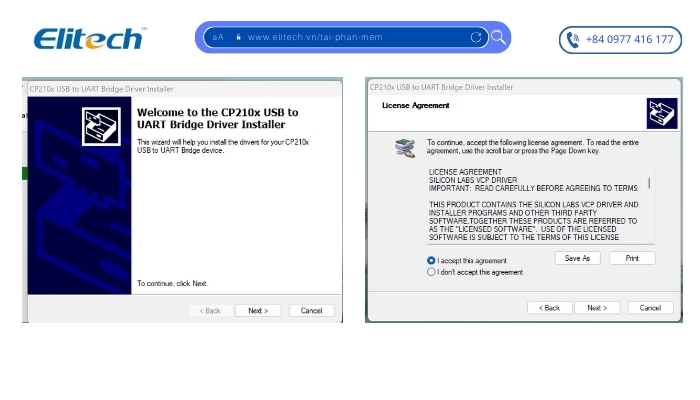Click 'SILICON LABS VCP DRIVER' line

tap(473, 180)
